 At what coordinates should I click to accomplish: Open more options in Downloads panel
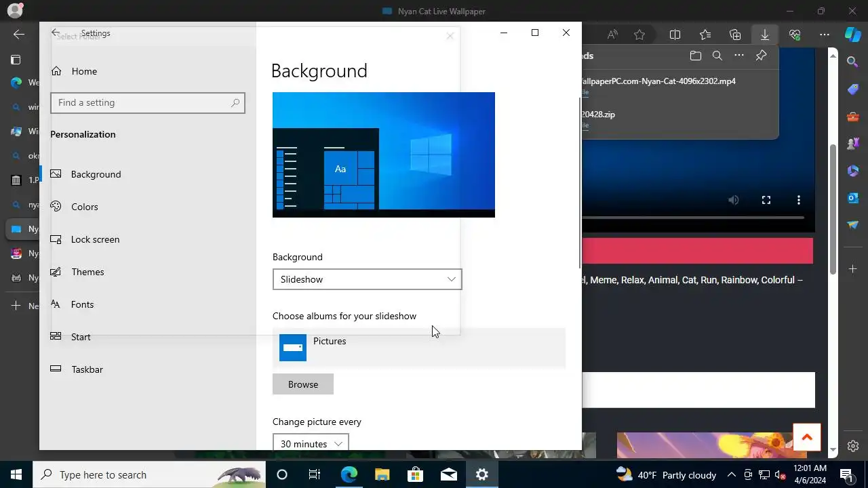(739, 56)
